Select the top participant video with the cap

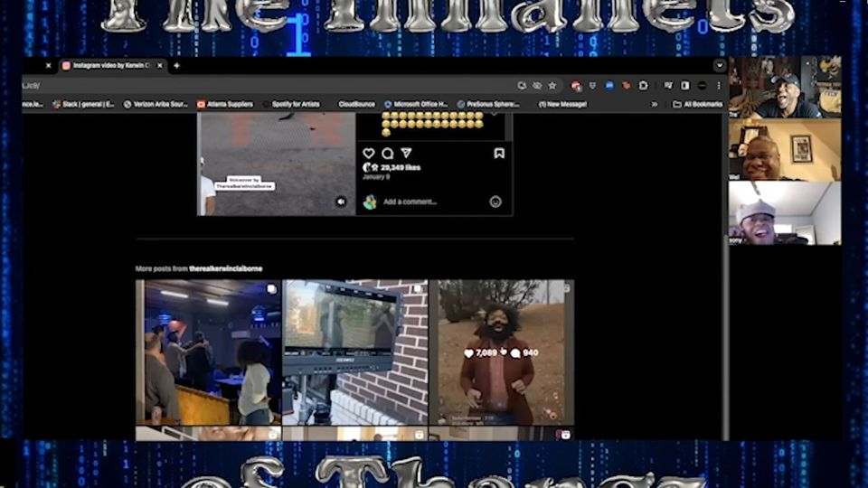[785, 87]
